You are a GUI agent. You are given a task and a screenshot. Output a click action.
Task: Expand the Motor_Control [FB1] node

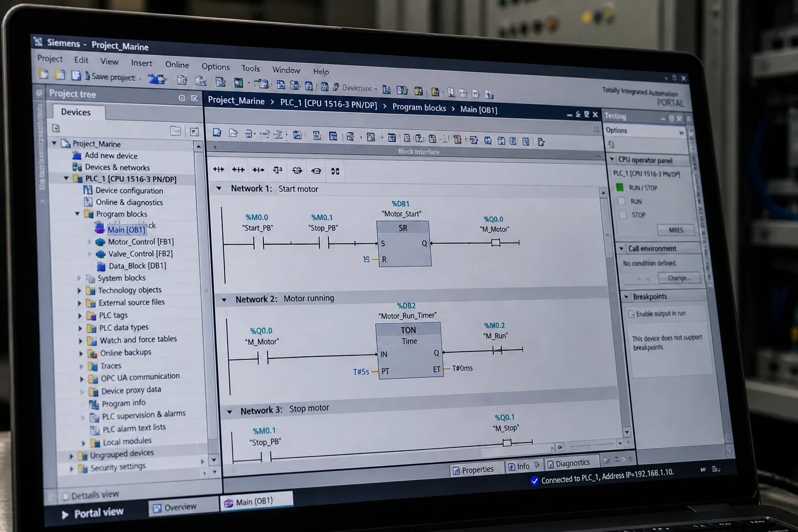(x=89, y=242)
